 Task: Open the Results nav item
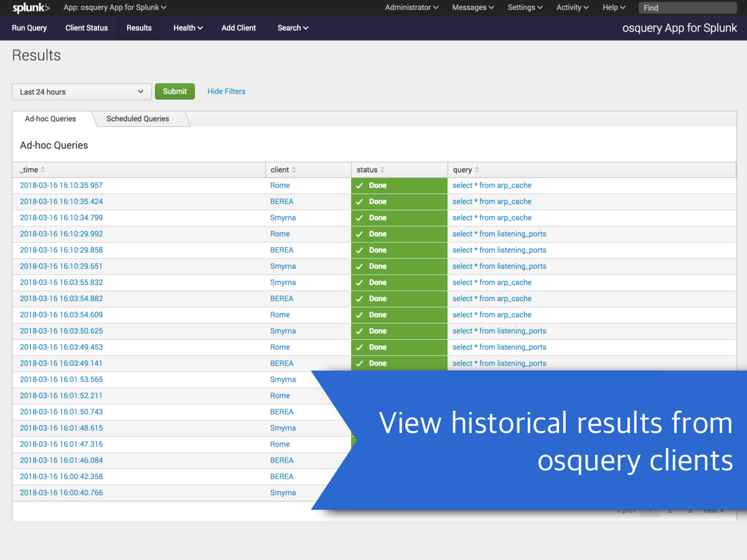coord(139,28)
